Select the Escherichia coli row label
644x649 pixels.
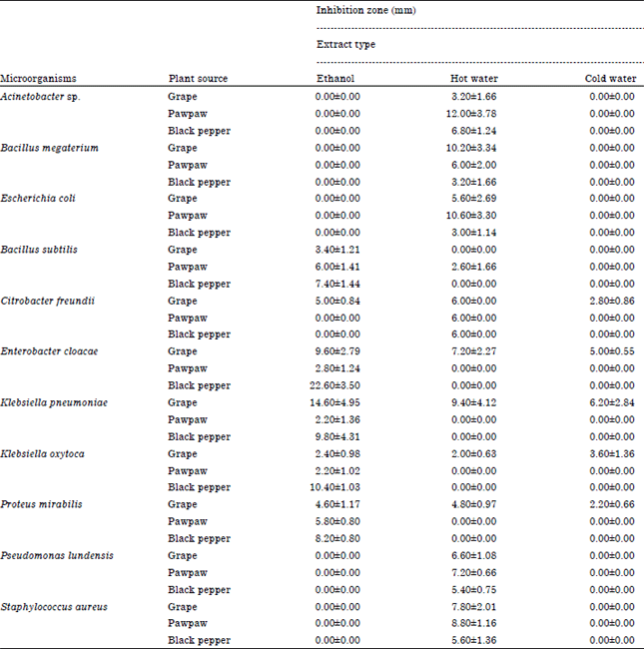(38, 199)
